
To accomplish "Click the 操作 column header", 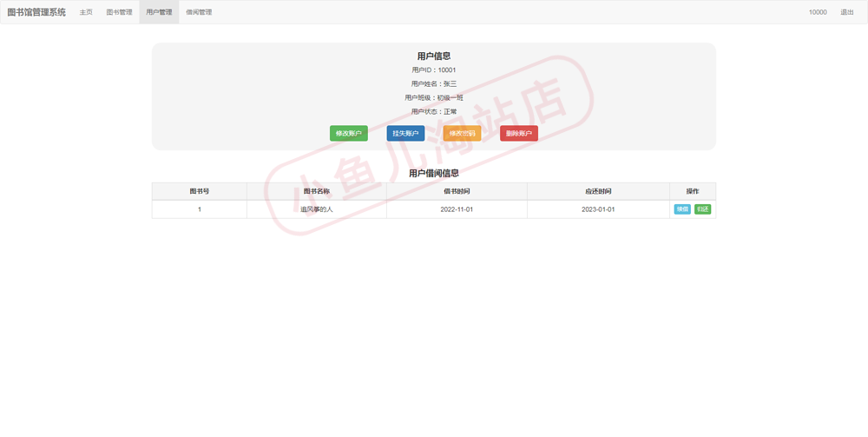I will pyautogui.click(x=693, y=191).
